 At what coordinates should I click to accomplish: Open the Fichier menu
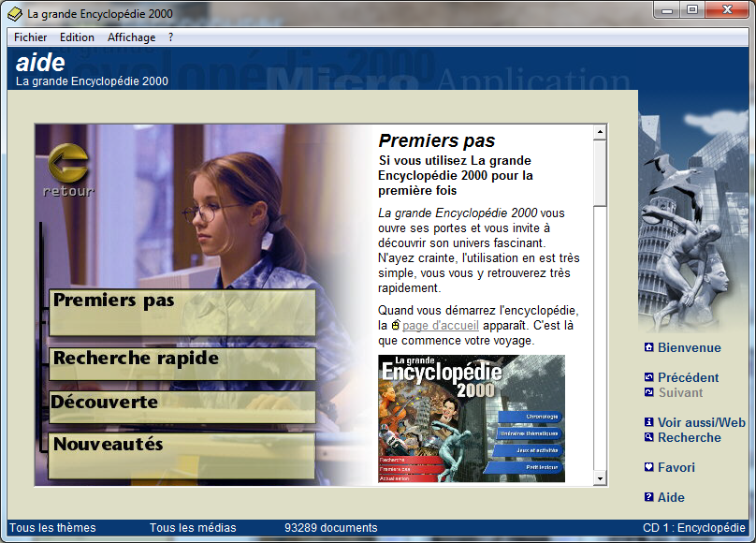pyautogui.click(x=30, y=37)
